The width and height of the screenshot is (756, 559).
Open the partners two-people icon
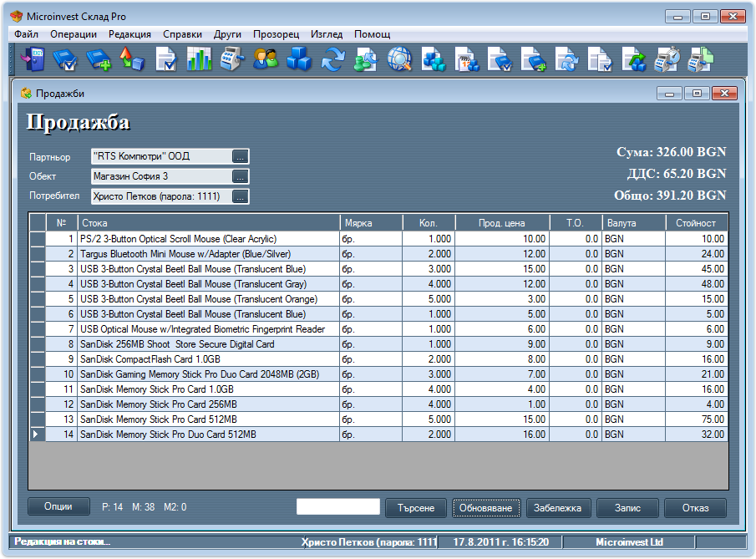tap(266, 59)
